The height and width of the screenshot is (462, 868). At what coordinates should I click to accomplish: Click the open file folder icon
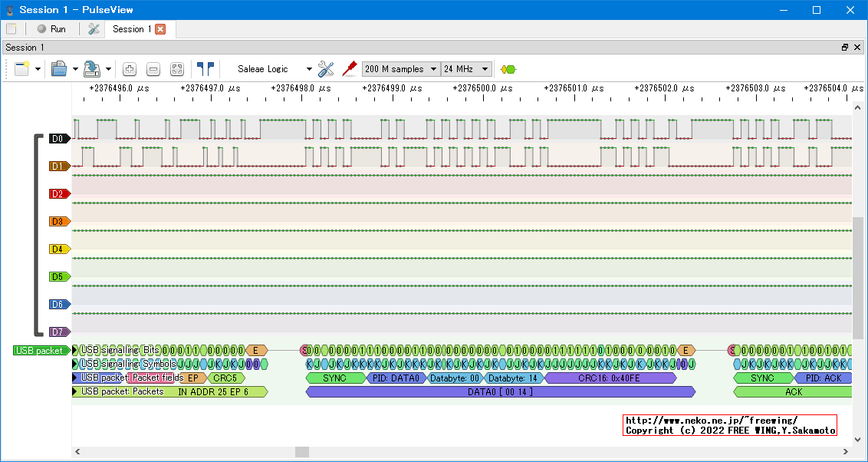tap(59, 69)
